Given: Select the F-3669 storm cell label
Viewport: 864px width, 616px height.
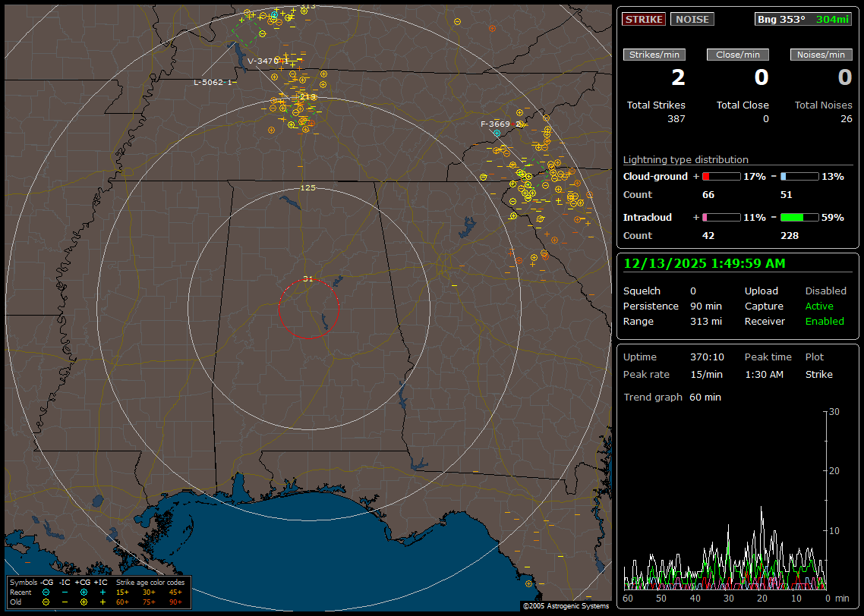Looking at the screenshot, I should (496, 124).
